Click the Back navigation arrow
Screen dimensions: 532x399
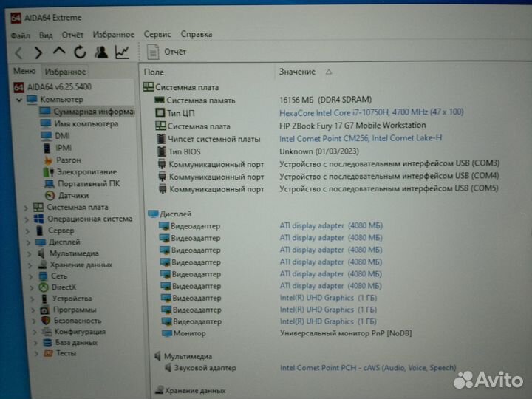tap(19, 52)
